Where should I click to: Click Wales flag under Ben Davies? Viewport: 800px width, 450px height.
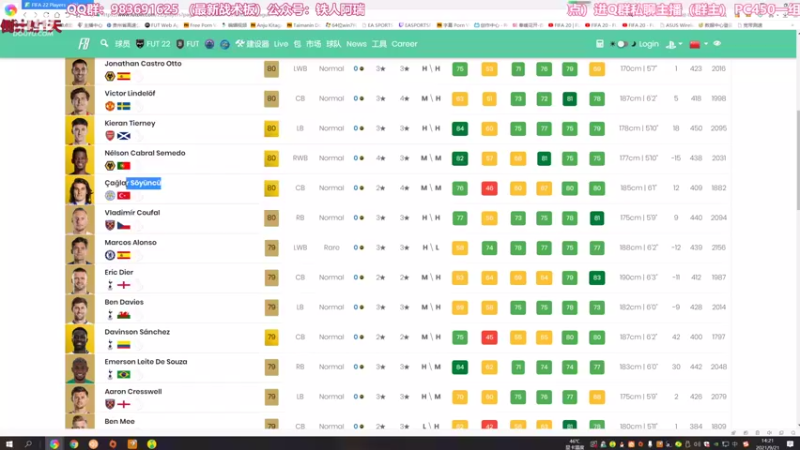[123, 315]
